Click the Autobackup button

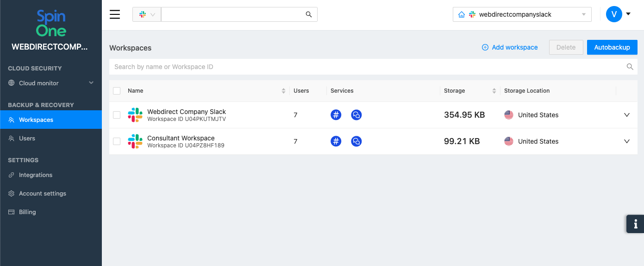tap(612, 47)
